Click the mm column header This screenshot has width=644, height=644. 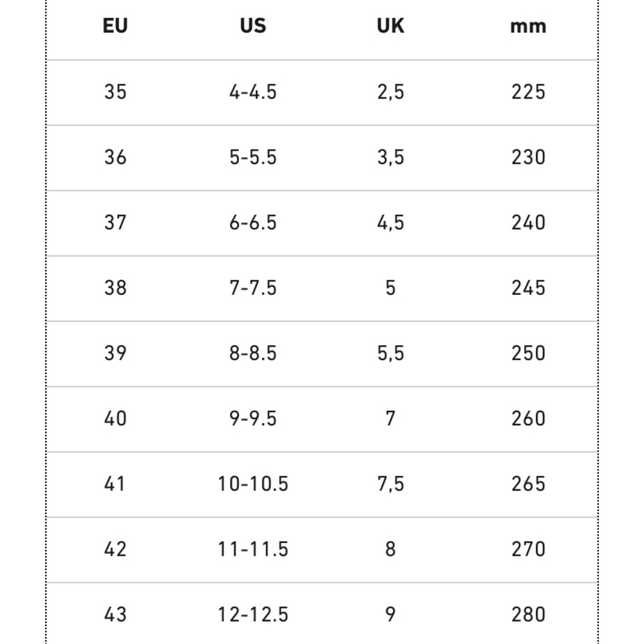click(528, 26)
